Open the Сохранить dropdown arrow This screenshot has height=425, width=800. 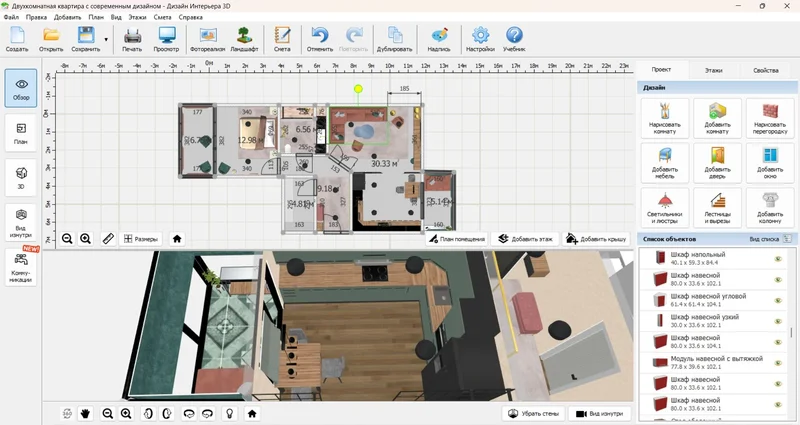click(106, 39)
